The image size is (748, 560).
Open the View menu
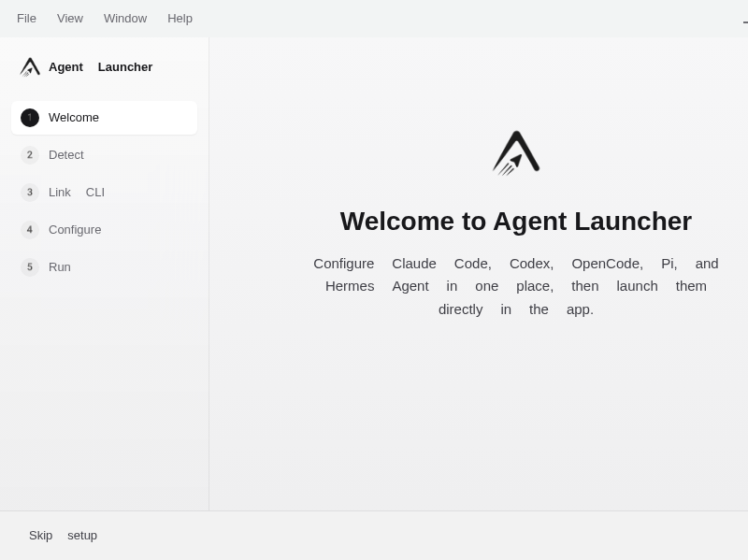[x=70, y=18]
